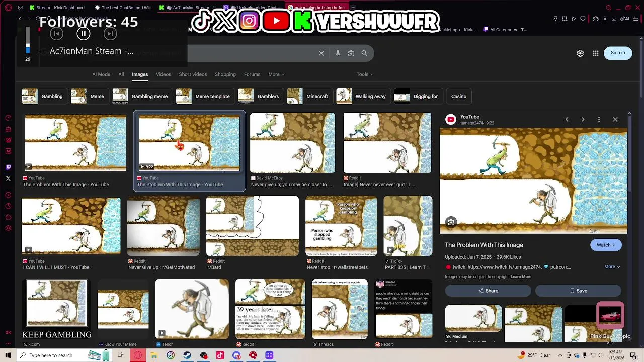Open the All Categories Twitch bookmark
Image resolution: width=644 pixels, height=362 pixels.
[505, 30]
